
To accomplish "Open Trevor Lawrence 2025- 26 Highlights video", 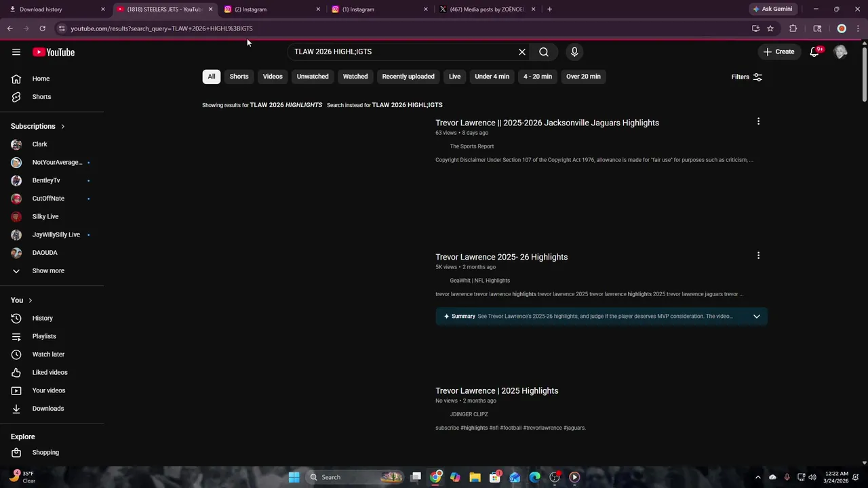I will [501, 257].
